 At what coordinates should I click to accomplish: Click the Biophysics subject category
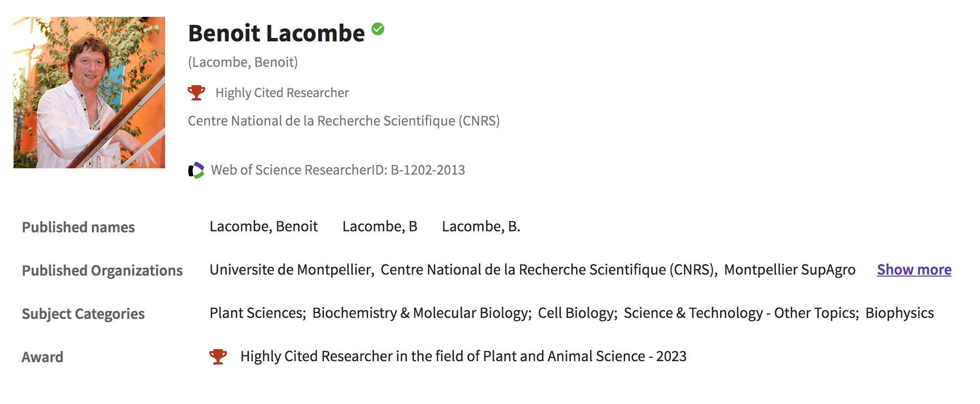(x=899, y=313)
